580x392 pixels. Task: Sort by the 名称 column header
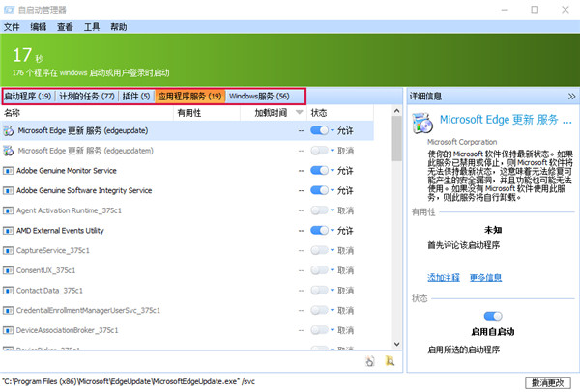tap(87, 113)
